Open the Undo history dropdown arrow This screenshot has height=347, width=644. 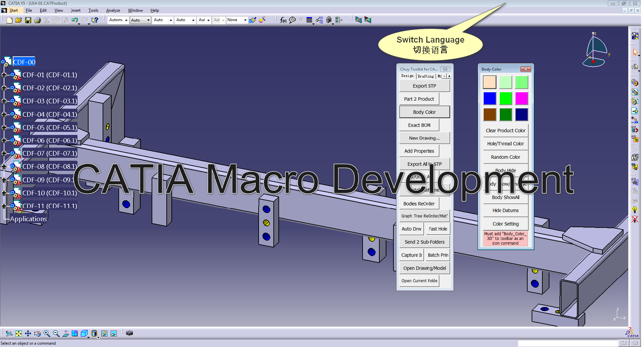click(79, 24)
